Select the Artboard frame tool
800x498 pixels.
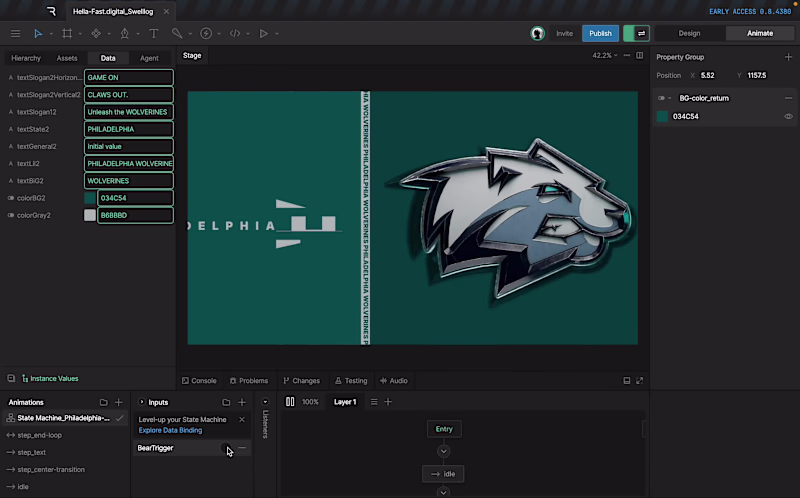click(67, 34)
